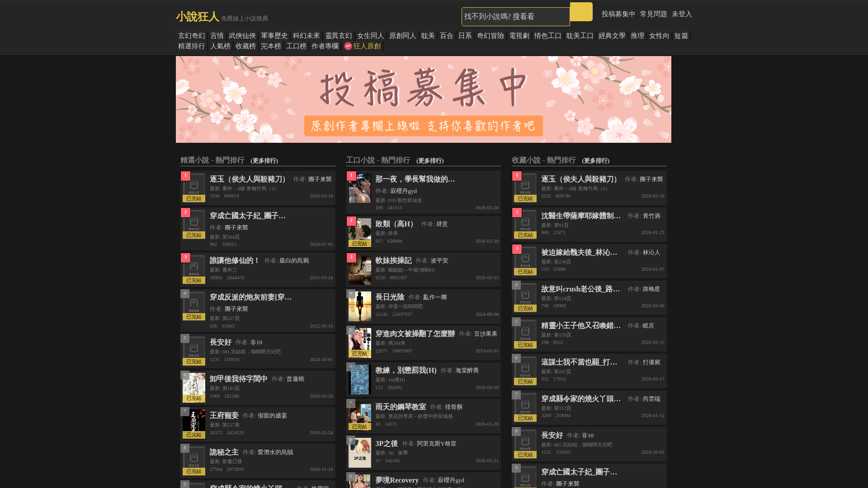The width and height of the screenshot is (868, 488).
Task: Click cover image of 王府寵妾
Action: click(194, 424)
